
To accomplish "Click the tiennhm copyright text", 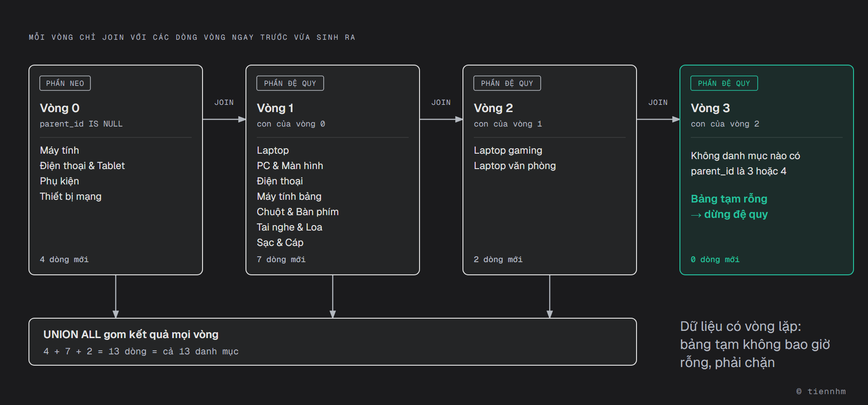I will coord(821,391).
